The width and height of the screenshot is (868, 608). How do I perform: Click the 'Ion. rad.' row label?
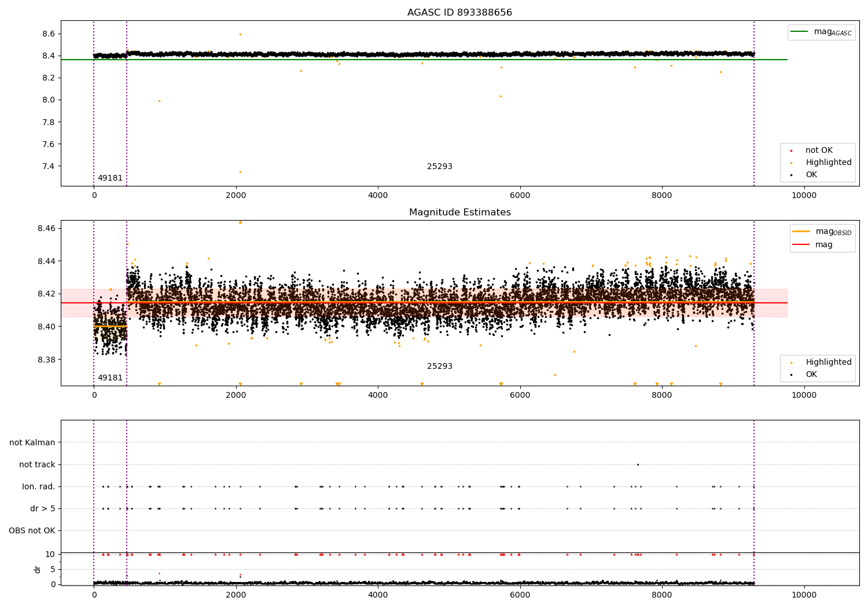click(x=39, y=486)
